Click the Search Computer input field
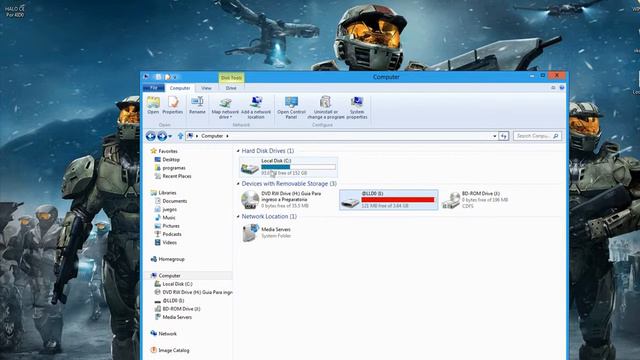Screen dimensions: 640x360 coord(533,136)
